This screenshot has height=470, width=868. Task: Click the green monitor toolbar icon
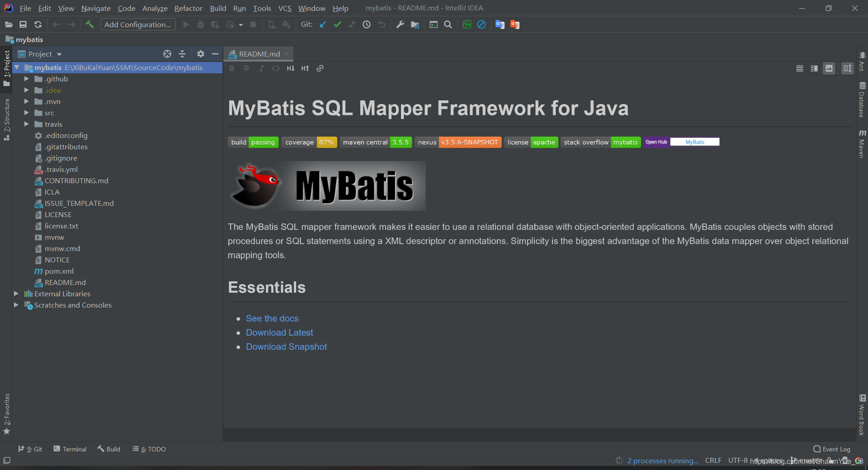(467, 24)
